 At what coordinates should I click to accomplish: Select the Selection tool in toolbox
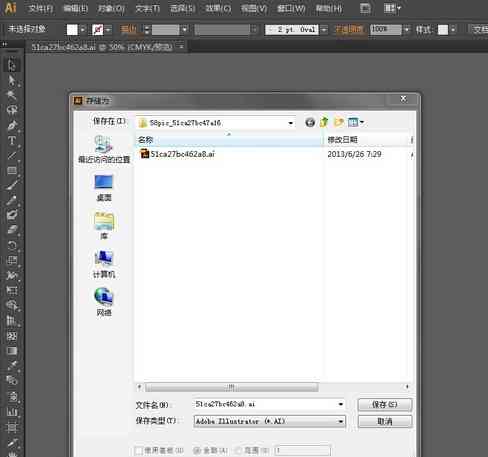12,64
